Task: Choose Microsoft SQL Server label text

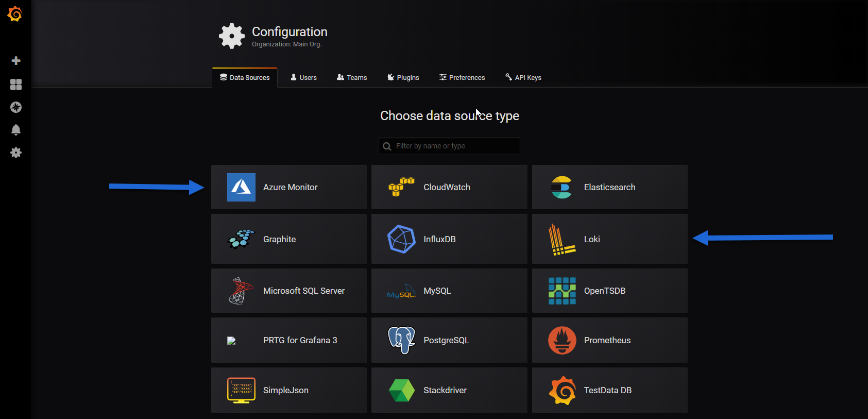Action: coord(304,291)
